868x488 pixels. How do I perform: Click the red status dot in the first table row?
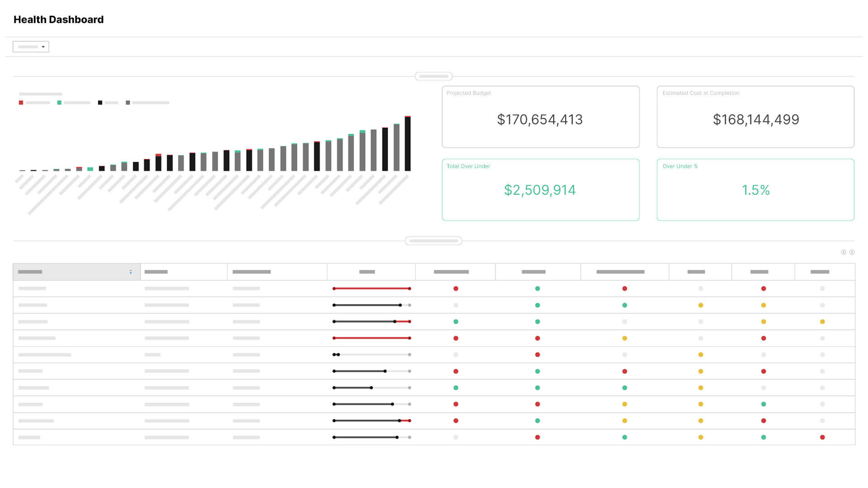[456, 288]
